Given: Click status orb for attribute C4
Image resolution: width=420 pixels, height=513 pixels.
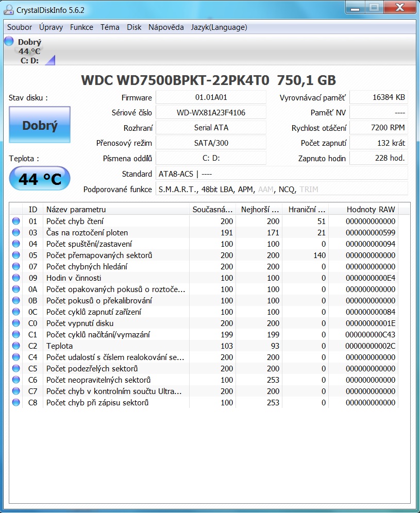Looking at the screenshot, I should point(16,357).
